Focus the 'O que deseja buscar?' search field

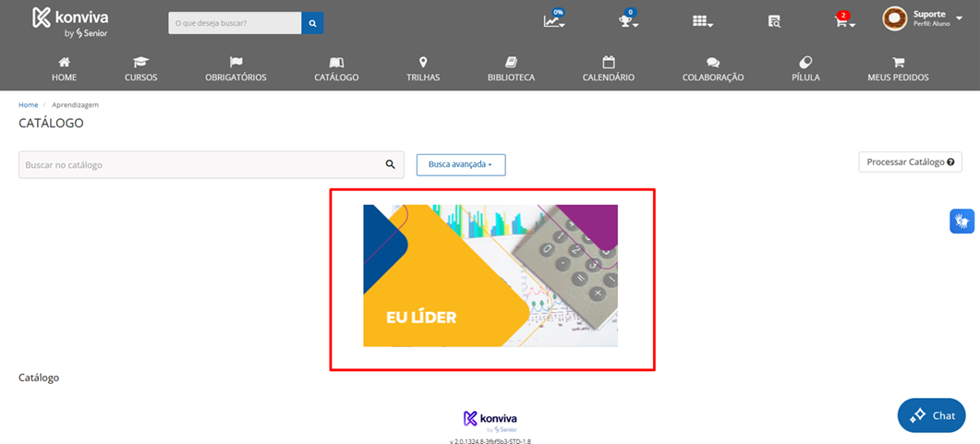[235, 23]
